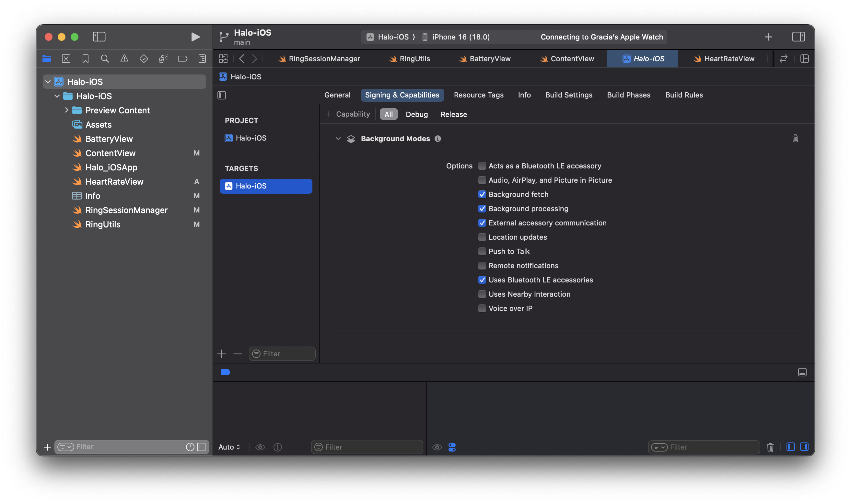Show the project navigator folder icon

point(47,59)
